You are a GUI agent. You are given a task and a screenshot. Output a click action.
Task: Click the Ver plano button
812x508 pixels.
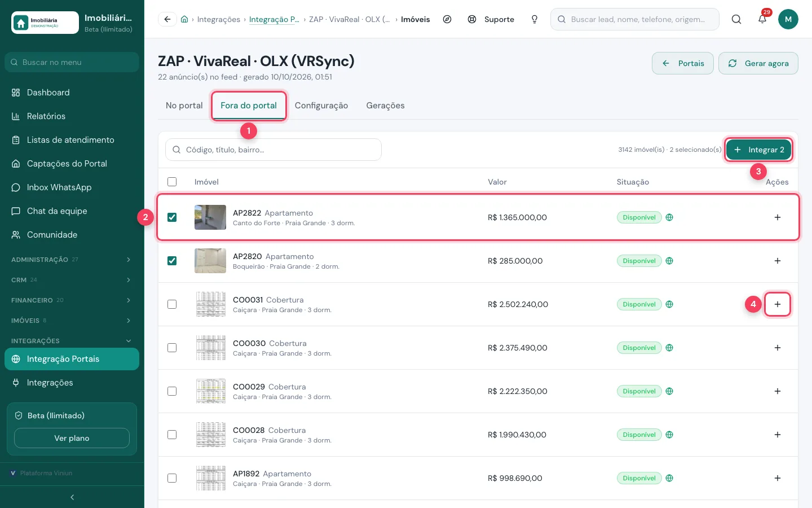[72, 438]
